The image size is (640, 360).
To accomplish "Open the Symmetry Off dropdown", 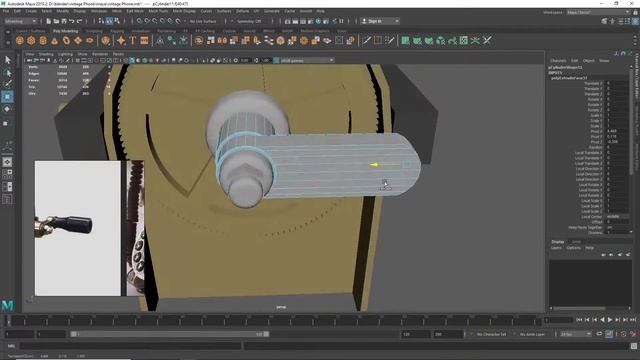I will [249, 21].
